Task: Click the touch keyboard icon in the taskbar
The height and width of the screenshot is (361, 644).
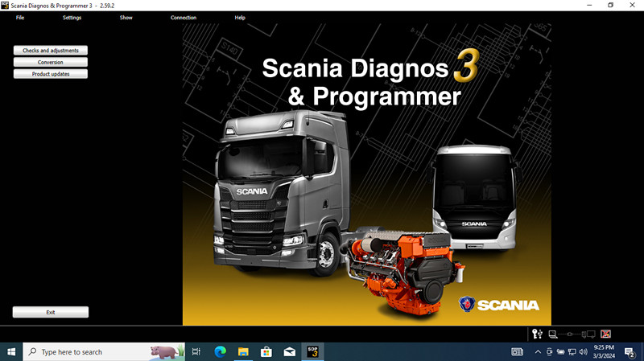Action: coord(517,351)
